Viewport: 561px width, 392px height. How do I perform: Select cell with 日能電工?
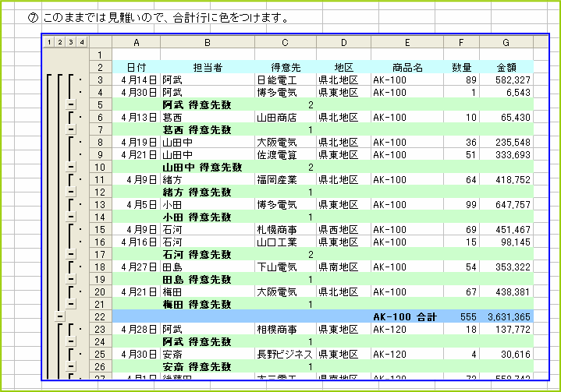click(285, 79)
